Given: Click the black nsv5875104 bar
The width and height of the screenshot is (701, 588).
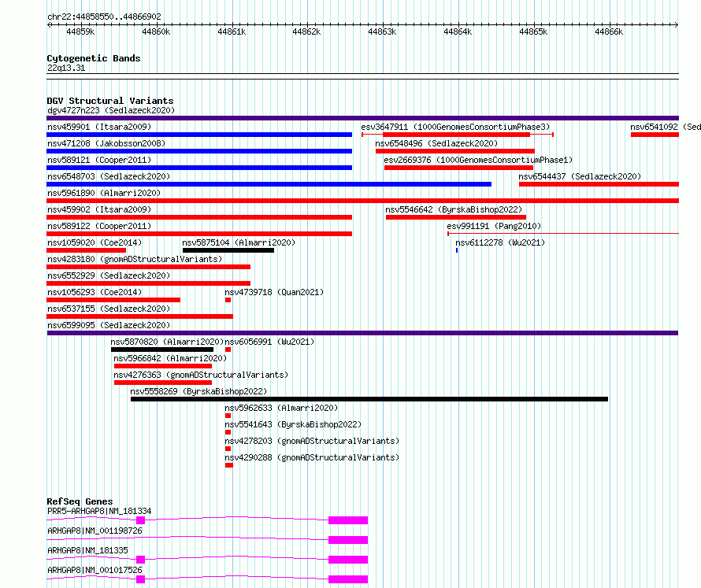Looking at the screenshot, I should [228, 250].
